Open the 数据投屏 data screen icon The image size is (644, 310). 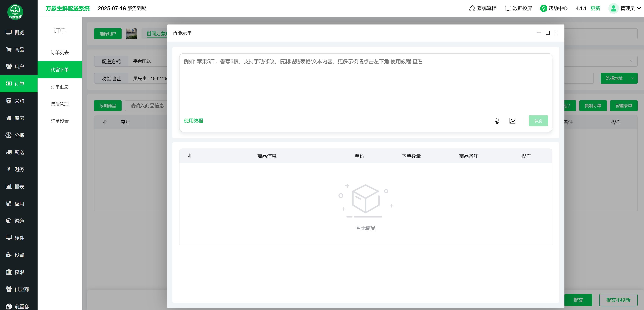coord(508,9)
